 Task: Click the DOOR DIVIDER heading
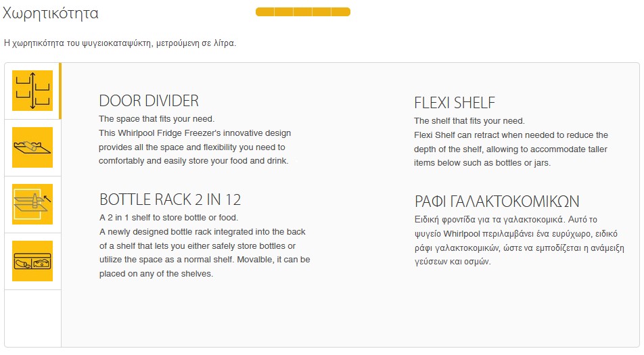(x=149, y=101)
